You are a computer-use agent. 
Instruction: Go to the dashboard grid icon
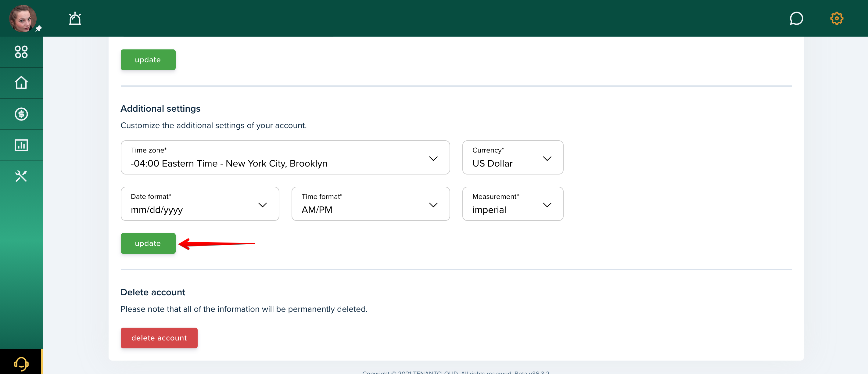click(21, 52)
